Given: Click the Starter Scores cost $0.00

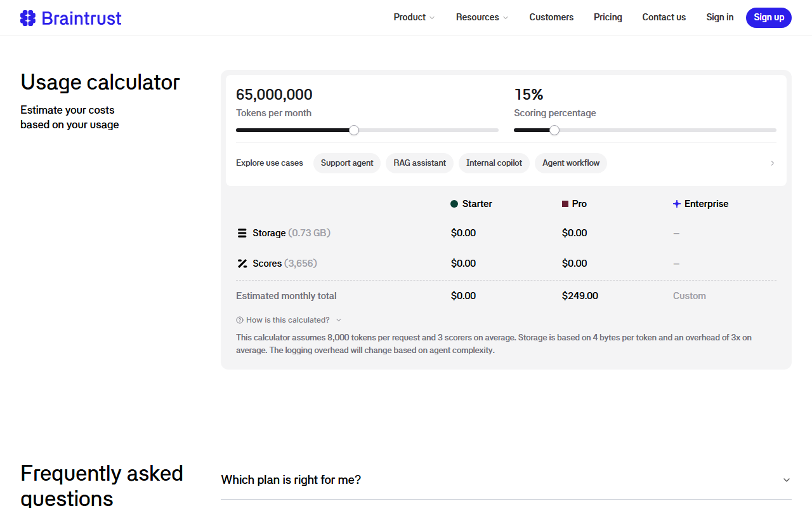Looking at the screenshot, I should (463, 264).
